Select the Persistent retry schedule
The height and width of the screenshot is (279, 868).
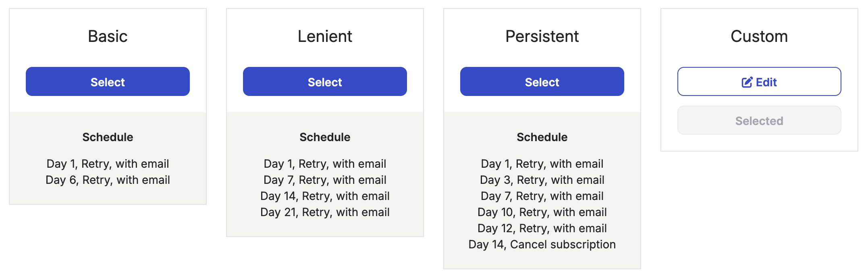tap(542, 81)
